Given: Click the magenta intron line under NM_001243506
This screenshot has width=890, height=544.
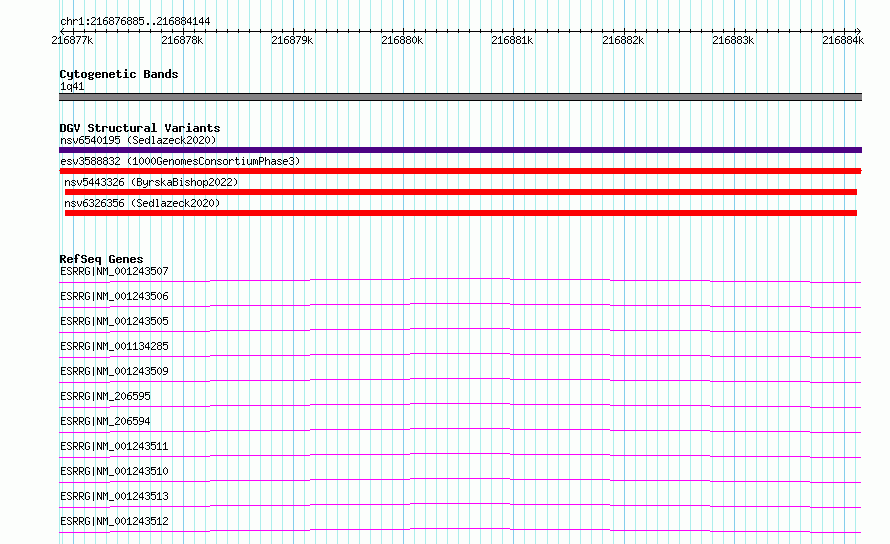Looking at the screenshot, I should pyautogui.click(x=460, y=304).
